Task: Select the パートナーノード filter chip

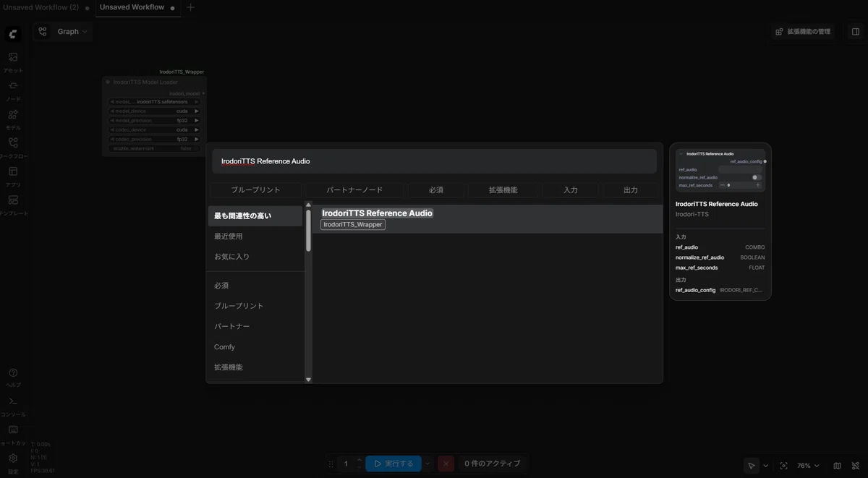Action: (354, 190)
